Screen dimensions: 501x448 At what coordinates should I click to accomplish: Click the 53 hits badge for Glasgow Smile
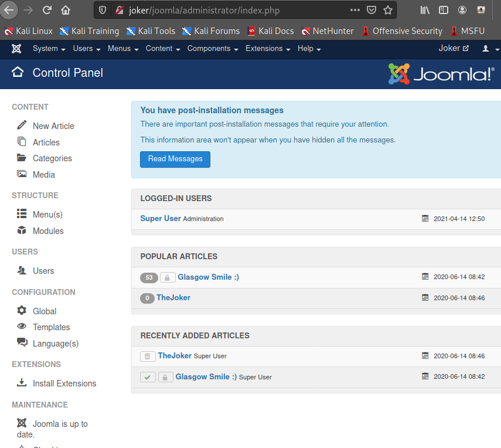click(149, 277)
